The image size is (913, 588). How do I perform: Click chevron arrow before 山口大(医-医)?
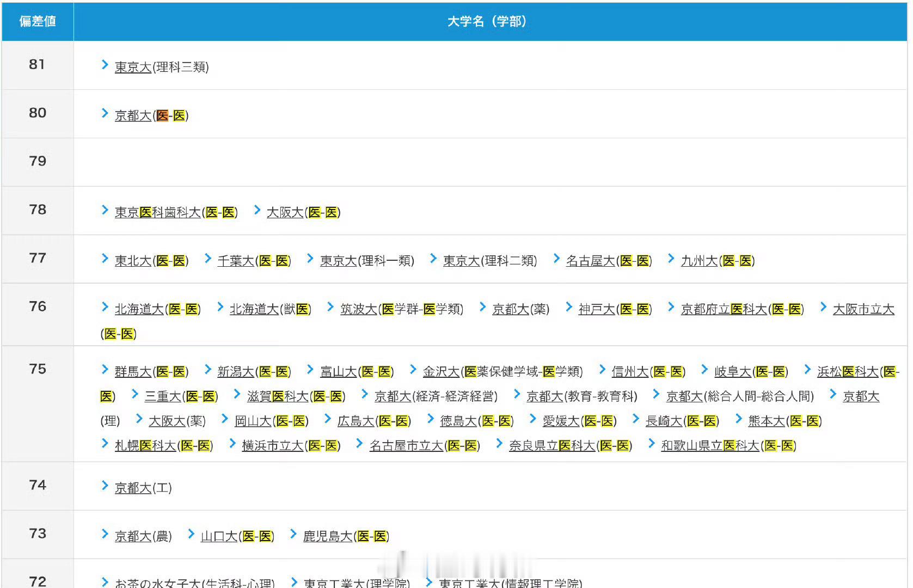pos(191,534)
